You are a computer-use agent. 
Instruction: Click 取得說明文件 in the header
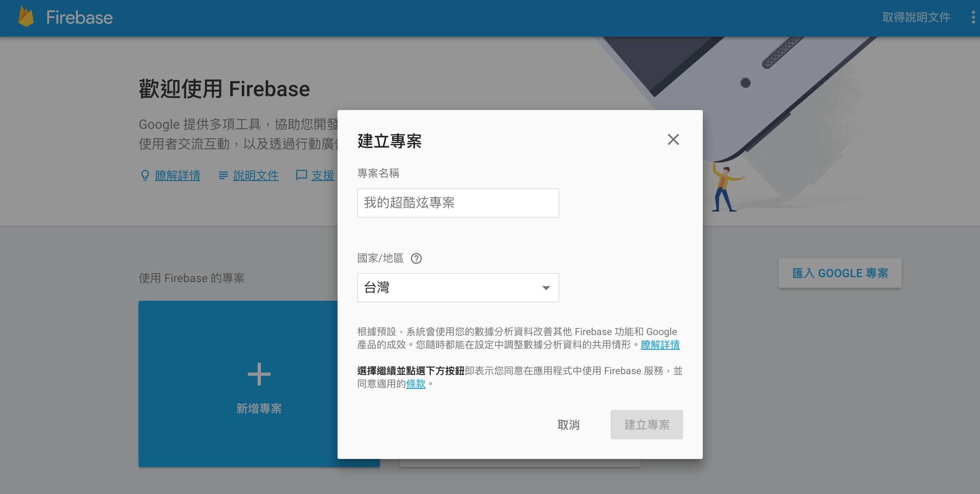(x=916, y=17)
